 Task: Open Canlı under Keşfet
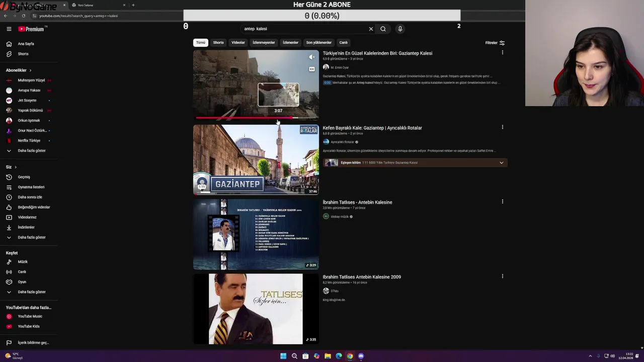point(22,272)
